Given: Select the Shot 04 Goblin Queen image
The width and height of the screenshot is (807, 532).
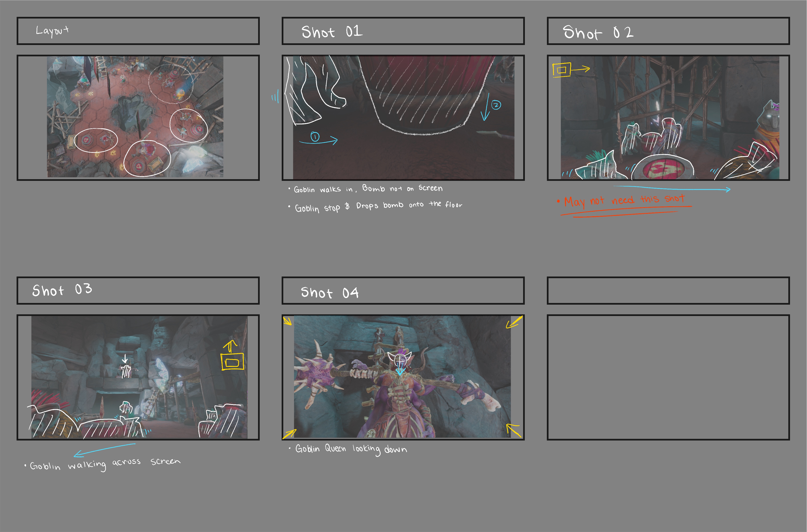Looking at the screenshot, I should pyautogui.click(x=402, y=377).
